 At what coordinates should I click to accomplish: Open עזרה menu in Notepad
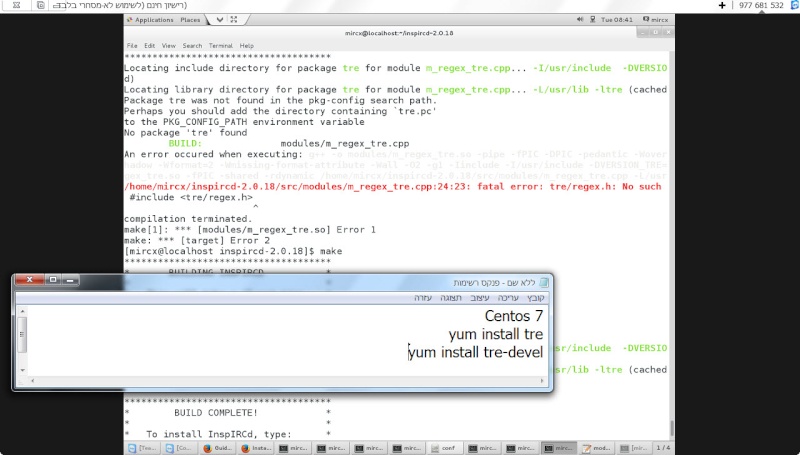click(x=423, y=297)
